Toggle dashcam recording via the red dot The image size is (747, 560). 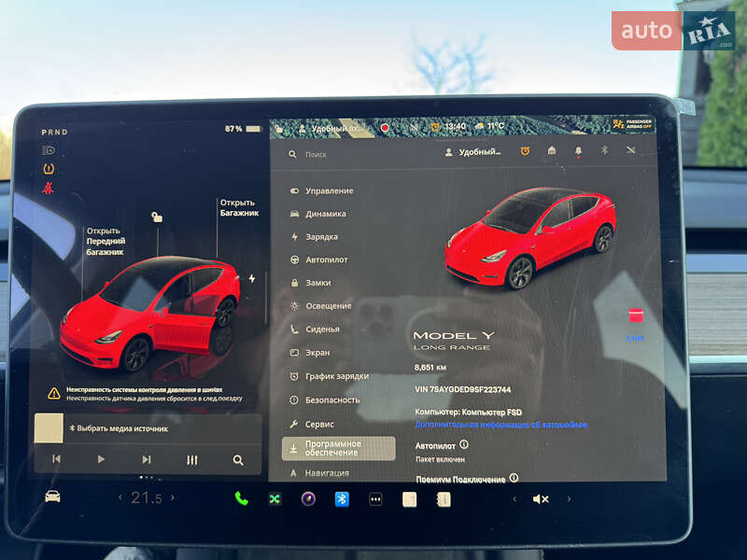(x=387, y=128)
